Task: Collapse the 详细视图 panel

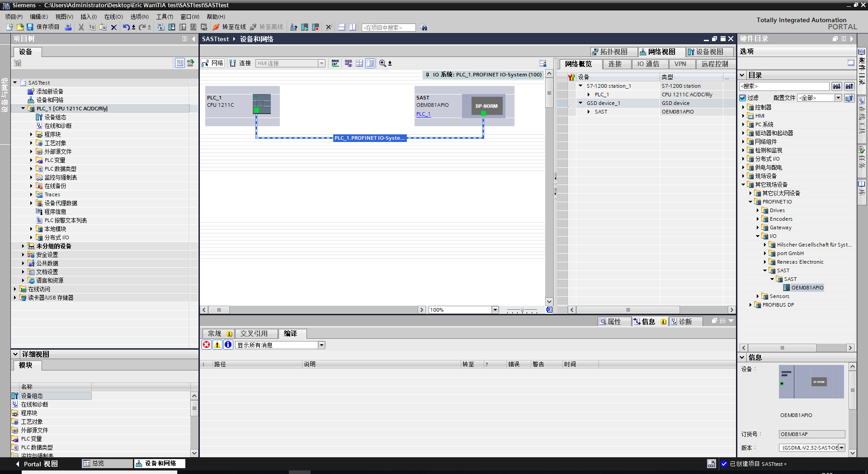Action: click(x=15, y=354)
